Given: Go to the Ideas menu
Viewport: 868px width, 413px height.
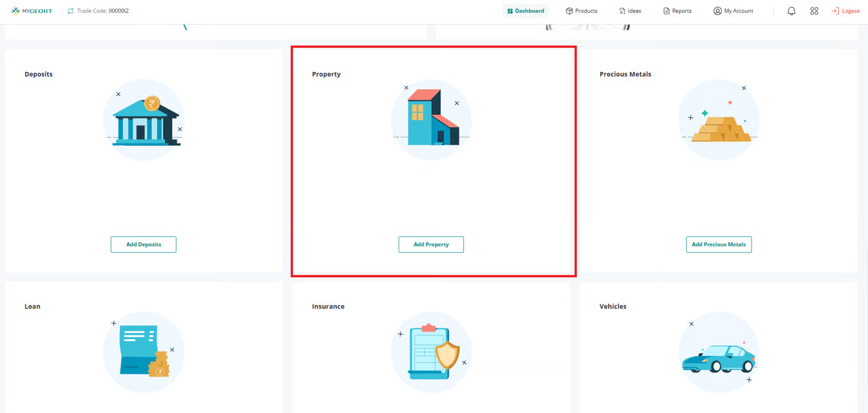Looking at the screenshot, I should click(x=630, y=11).
